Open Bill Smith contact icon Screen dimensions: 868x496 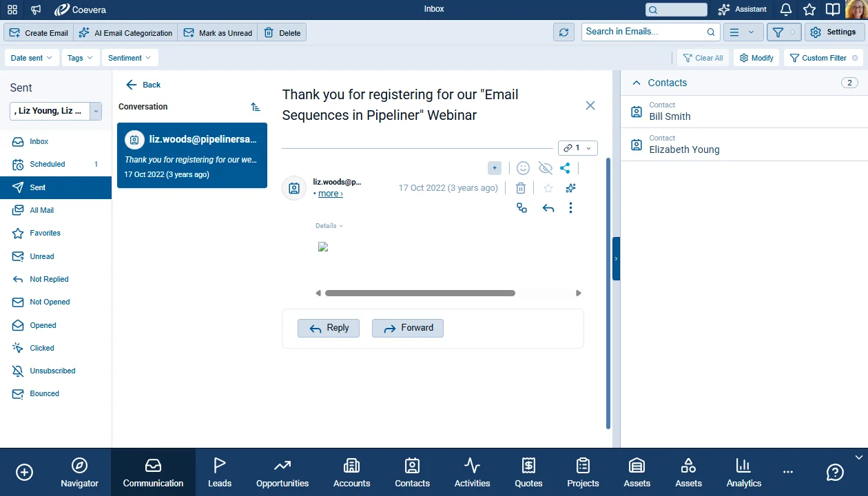pyautogui.click(x=637, y=112)
